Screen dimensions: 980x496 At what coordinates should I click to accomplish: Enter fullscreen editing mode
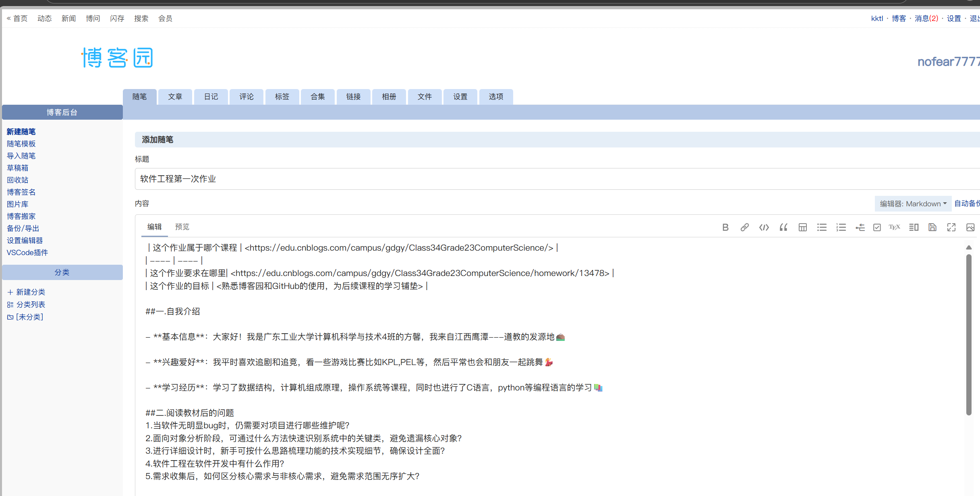[x=951, y=227]
